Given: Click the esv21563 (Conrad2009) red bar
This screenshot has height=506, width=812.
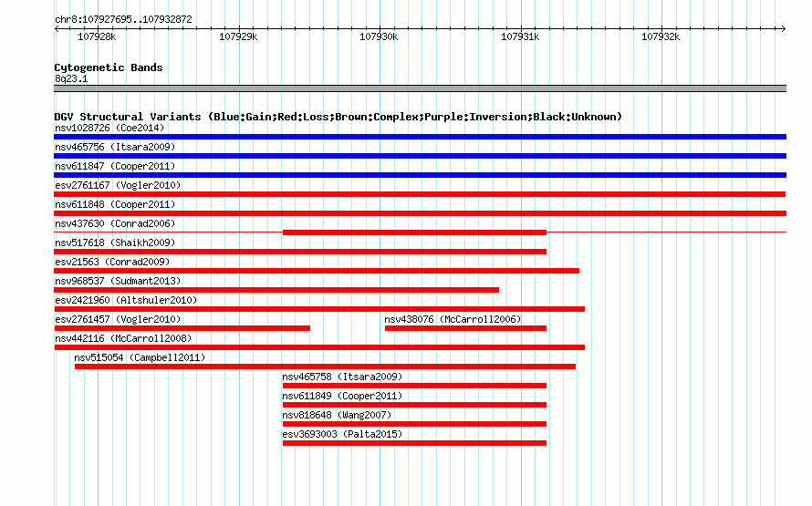Looking at the screenshot, I should coord(317,271).
